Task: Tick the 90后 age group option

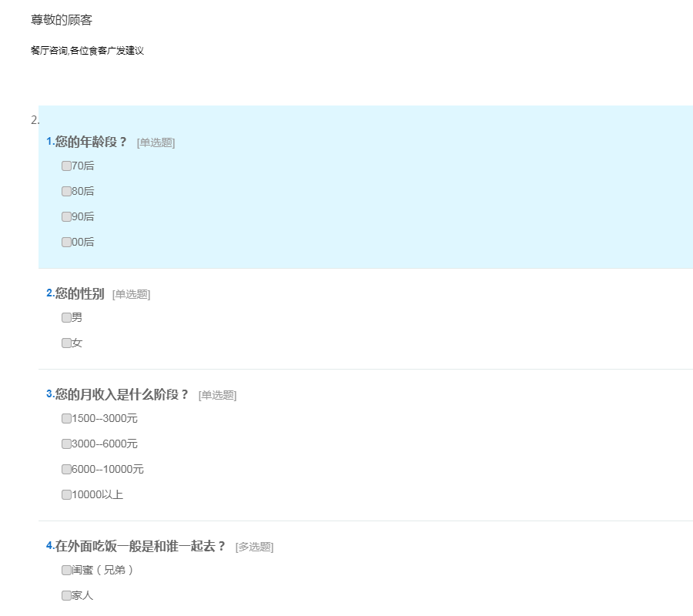Action: [66, 216]
